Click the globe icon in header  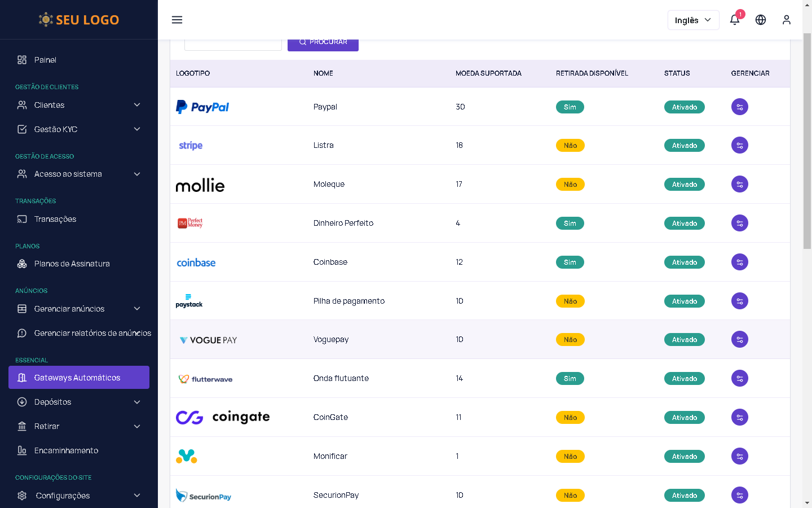click(761, 20)
